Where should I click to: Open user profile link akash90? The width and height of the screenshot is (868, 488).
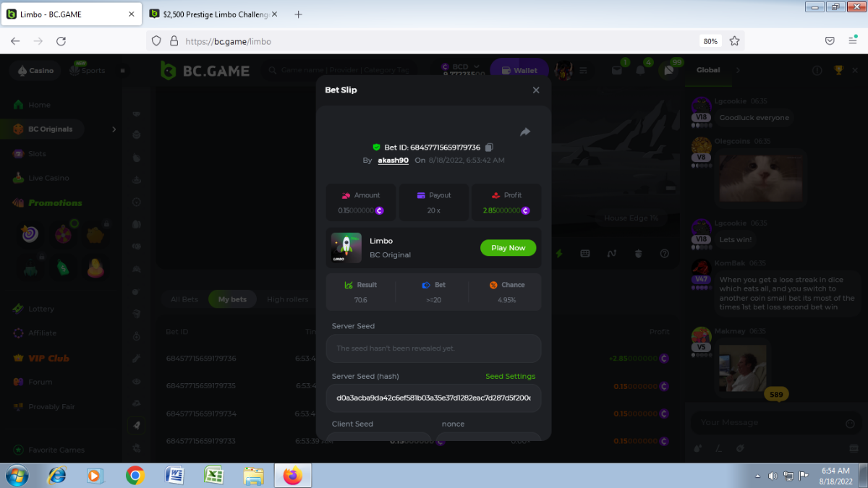[393, 160]
